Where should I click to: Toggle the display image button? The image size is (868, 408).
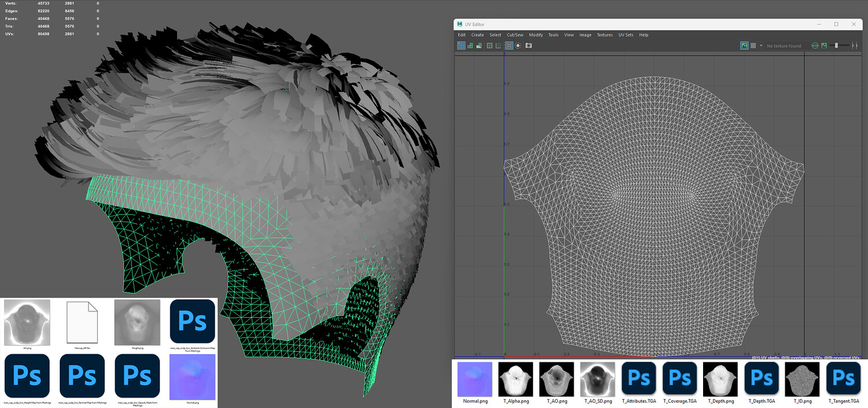click(744, 45)
